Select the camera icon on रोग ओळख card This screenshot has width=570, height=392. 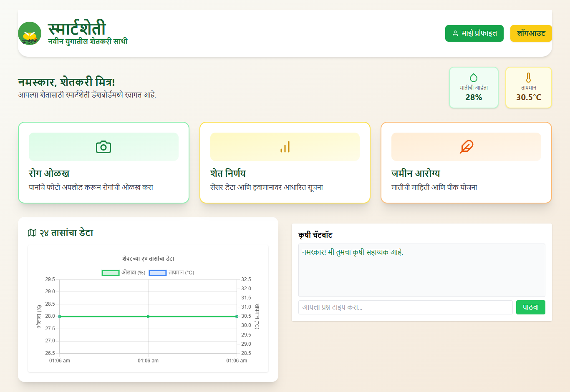click(103, 146)
